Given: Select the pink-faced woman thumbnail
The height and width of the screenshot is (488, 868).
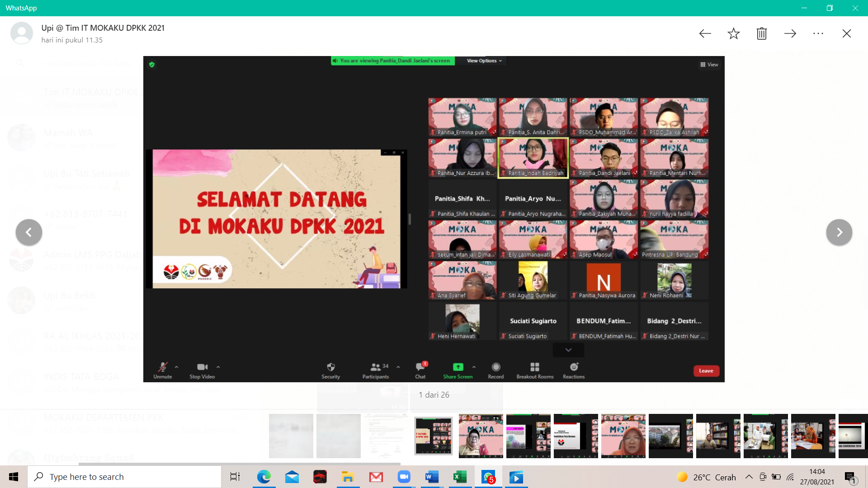Looking at the screenshot, I should (623, 436).
